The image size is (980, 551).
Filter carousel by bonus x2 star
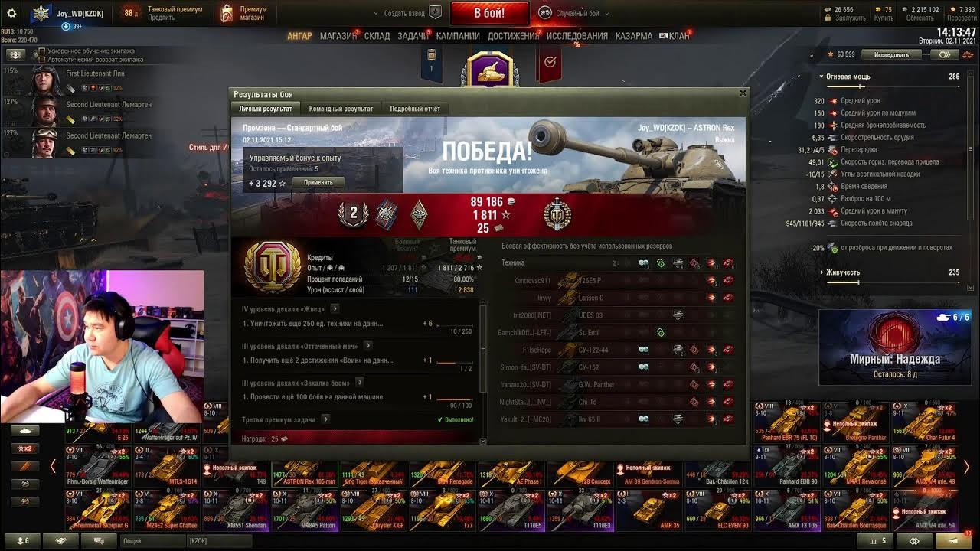[26, 448]
